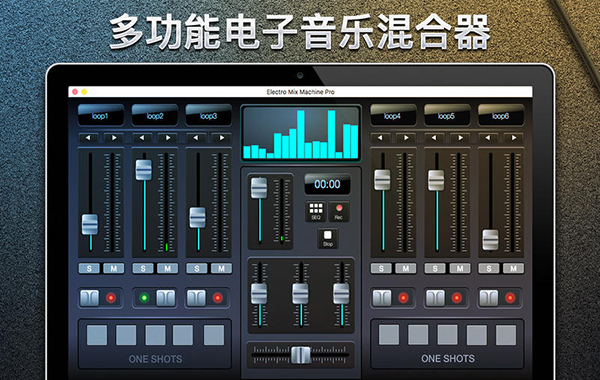Viewport: 600px width, 380px height.
Task: Click the loop5 pad button
Action: pyautogui.click(x=447, y=116)
